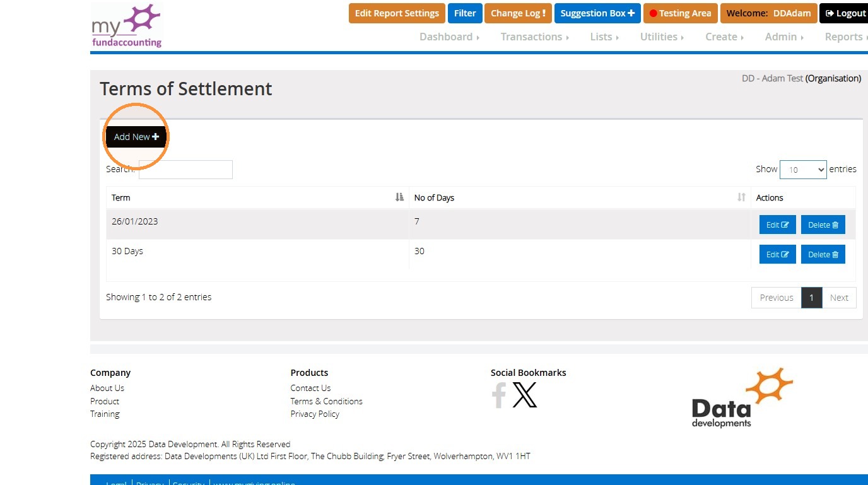Open the Facebook social bookmark icon

point(499,395)
